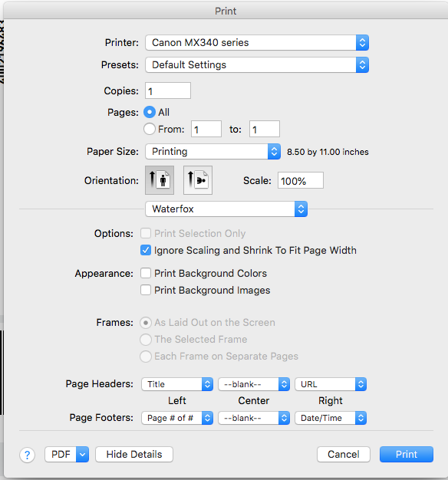The width and height of the screenshot is (448, 480).
Task: Click the 8.50 by 11.00 inches text
Action: (x=328, y=152)
